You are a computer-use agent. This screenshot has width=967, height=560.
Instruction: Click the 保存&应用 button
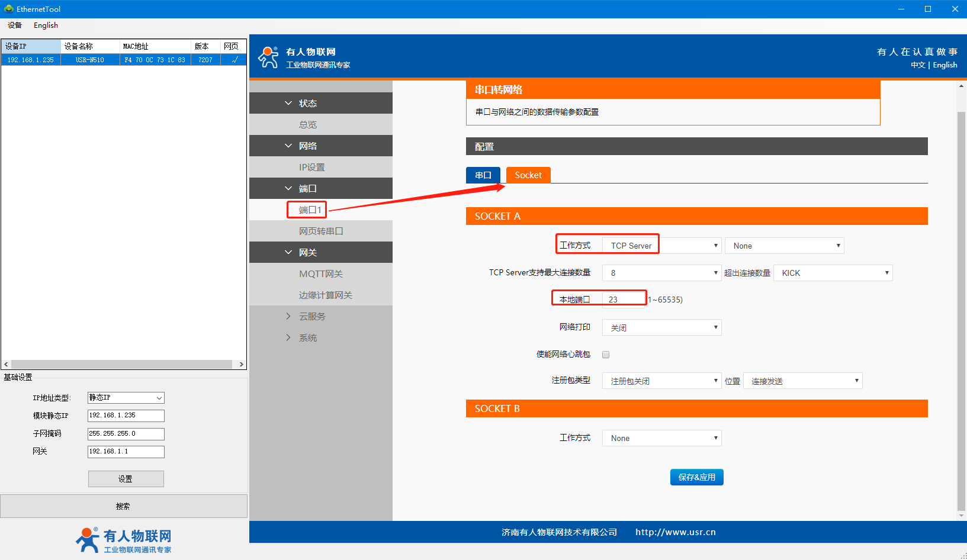point(696,477)
